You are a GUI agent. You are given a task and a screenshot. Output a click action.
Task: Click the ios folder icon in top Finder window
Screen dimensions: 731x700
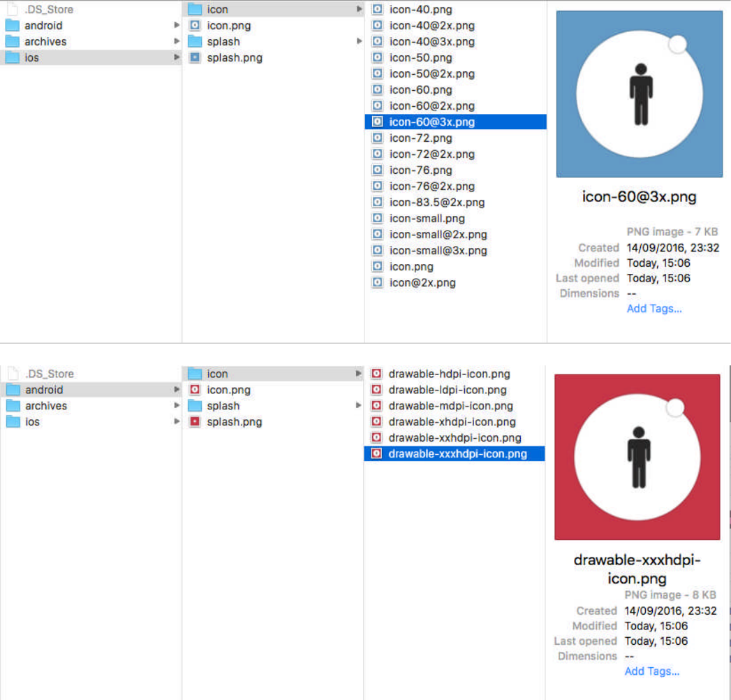pyautogui.click(x=12, y=57)
